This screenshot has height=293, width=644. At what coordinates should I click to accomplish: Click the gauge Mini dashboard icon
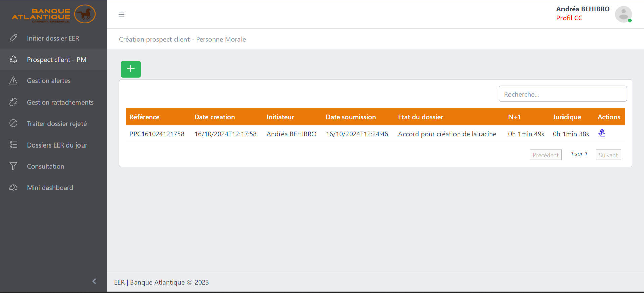(13, 188)
